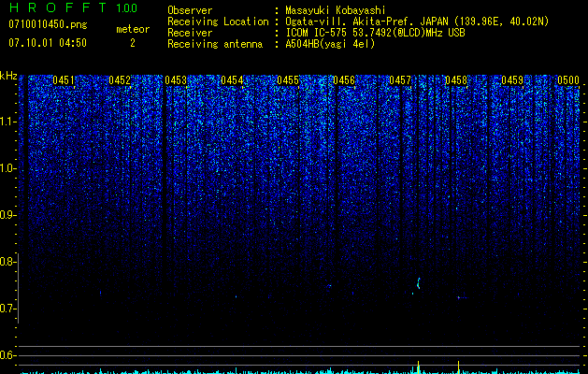Click the 0.6 kHz axis label
The width and height of the screenshot is (588, 374).
(x=8, y=355)
